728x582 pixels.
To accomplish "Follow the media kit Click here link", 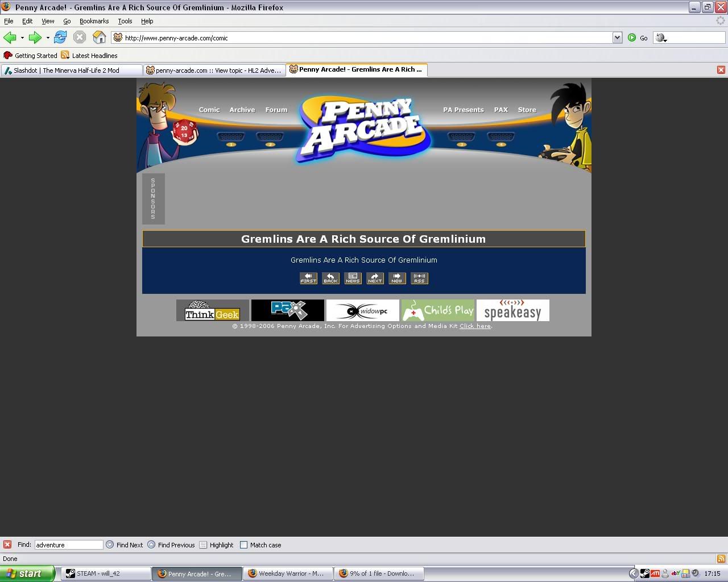I will click(x=475, y=326).
